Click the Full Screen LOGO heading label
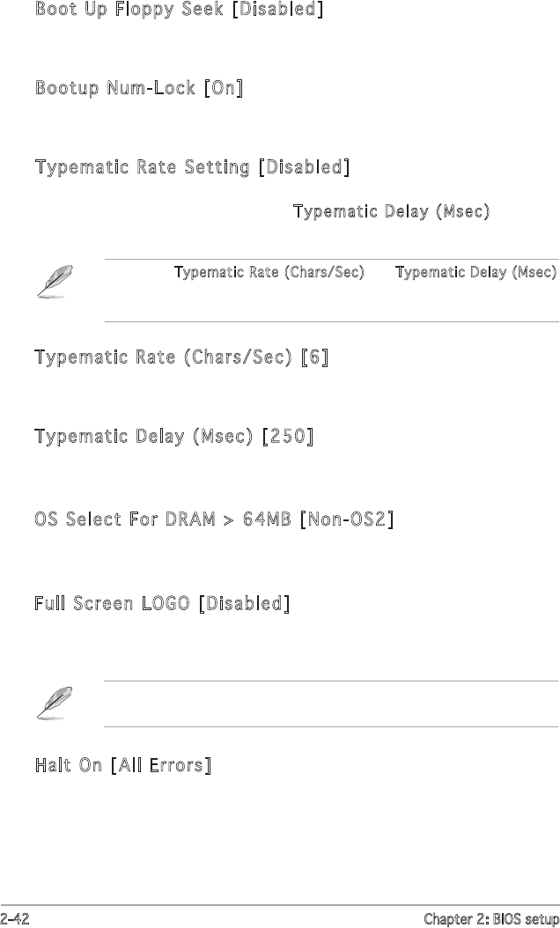This screenshot has width=560, height=928. click(x=113, y=604)
